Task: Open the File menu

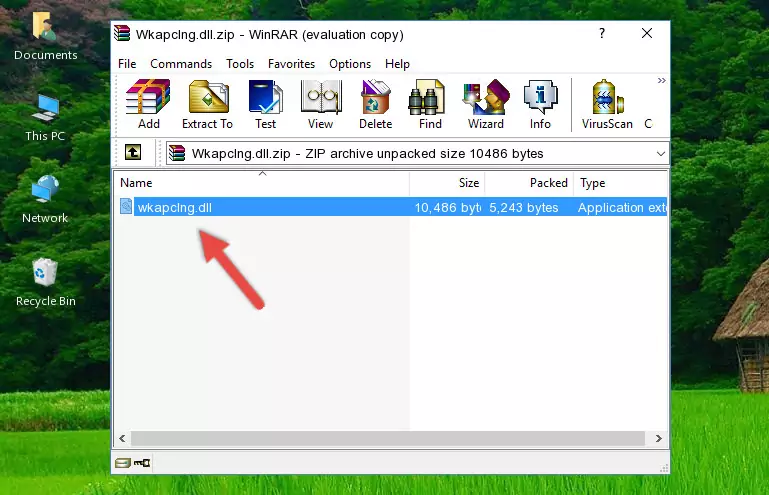Action: point(127,64)
